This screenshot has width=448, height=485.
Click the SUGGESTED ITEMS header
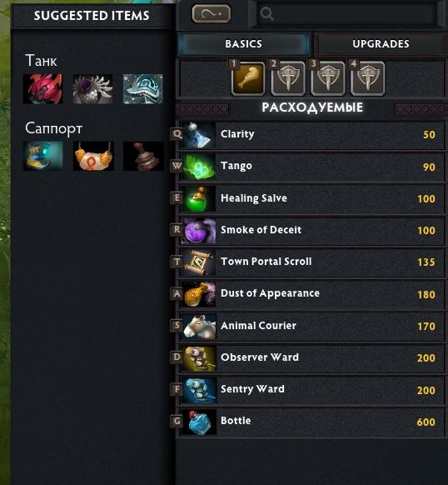click(92, 16)
